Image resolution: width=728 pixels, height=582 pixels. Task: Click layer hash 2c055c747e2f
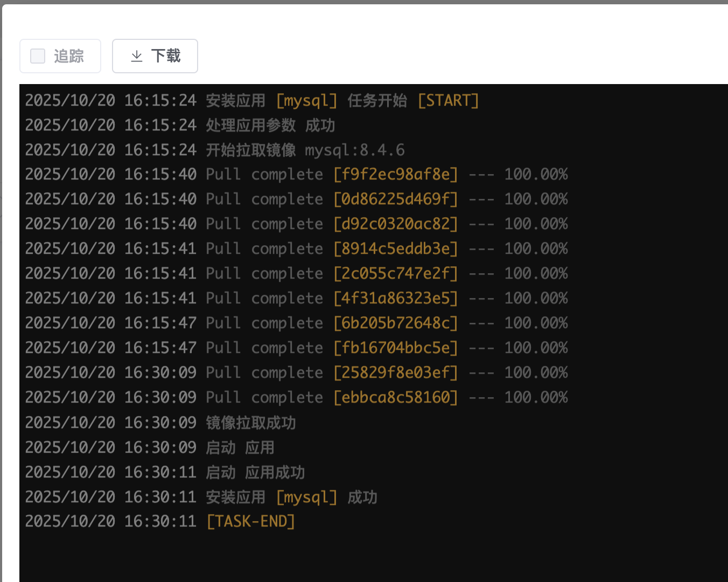(x=396, y=274)
